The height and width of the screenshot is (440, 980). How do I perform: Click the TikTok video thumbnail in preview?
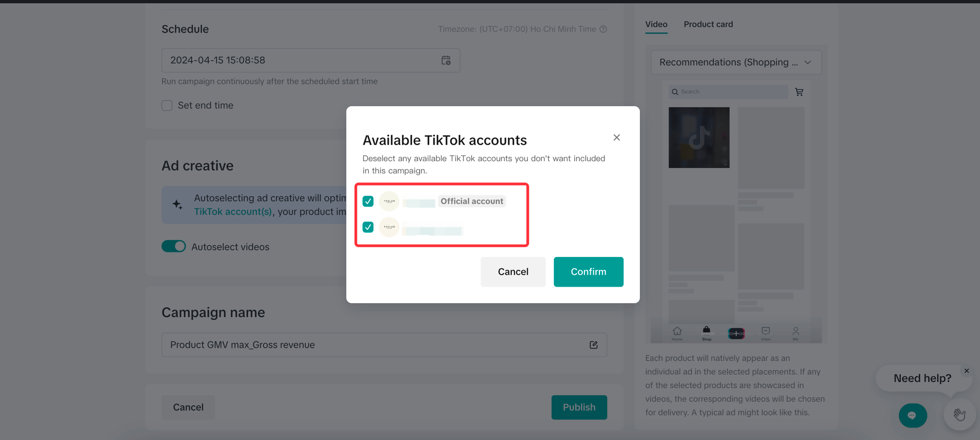click(698, 137)
